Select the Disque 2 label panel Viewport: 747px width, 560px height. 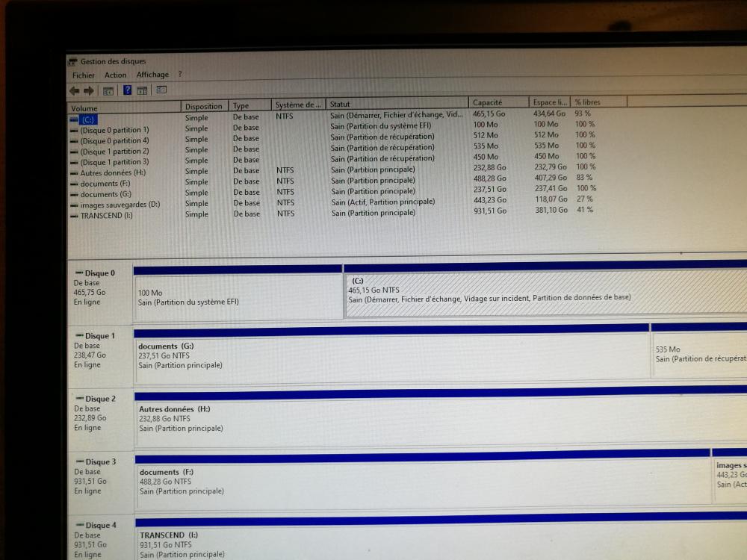[101, 417]
